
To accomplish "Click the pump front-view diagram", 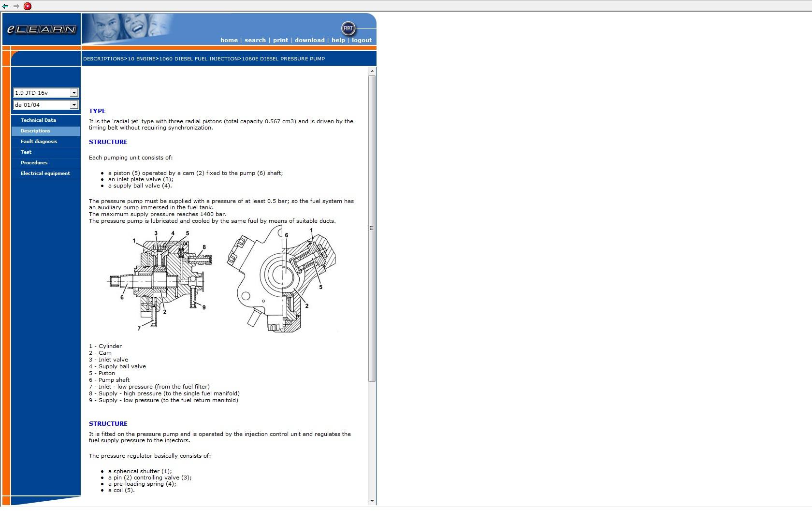I will coord(281,279).
